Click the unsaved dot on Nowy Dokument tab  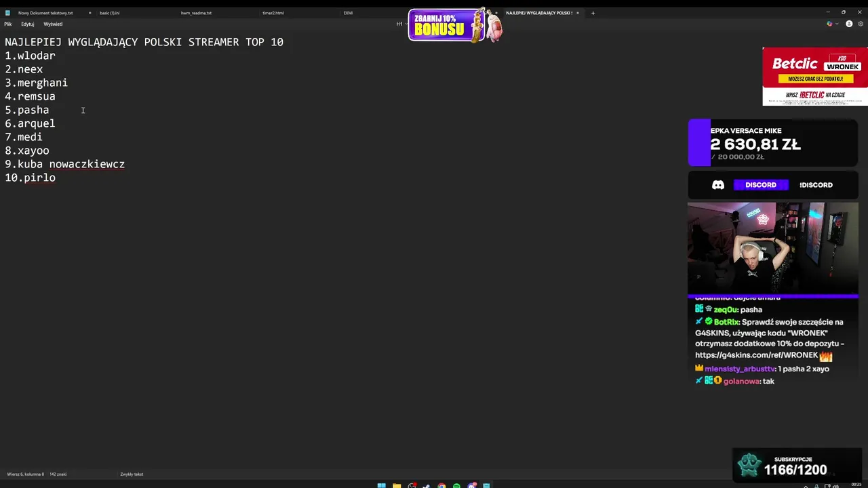point(90,13)
